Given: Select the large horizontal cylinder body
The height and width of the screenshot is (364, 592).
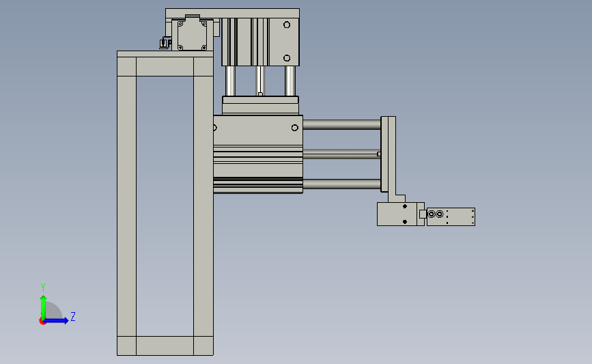Looking at the screenshot, I should 258,154.
